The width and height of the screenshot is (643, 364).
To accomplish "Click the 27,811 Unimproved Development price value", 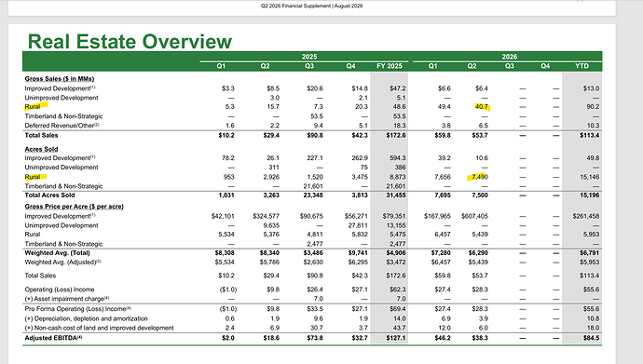I will tap(358, 225).
